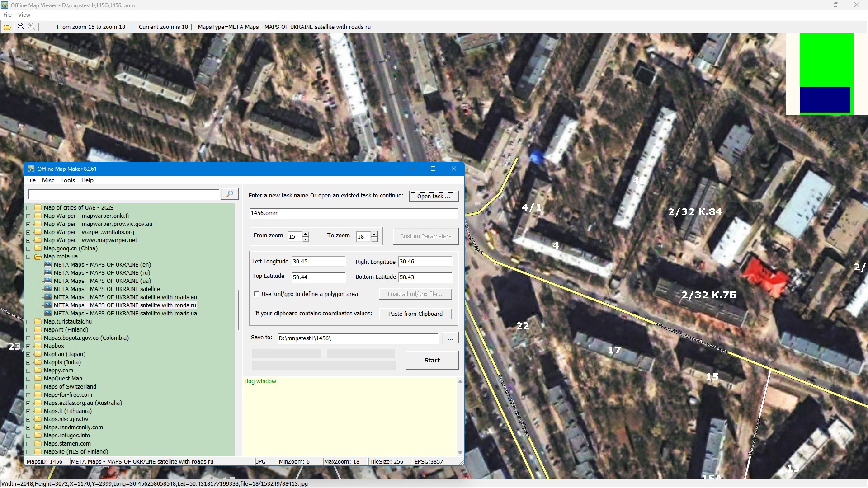Expand the Mapbox folder
Image resolution: width=868 pixels, height=488 pixels.
coord(28,346)
